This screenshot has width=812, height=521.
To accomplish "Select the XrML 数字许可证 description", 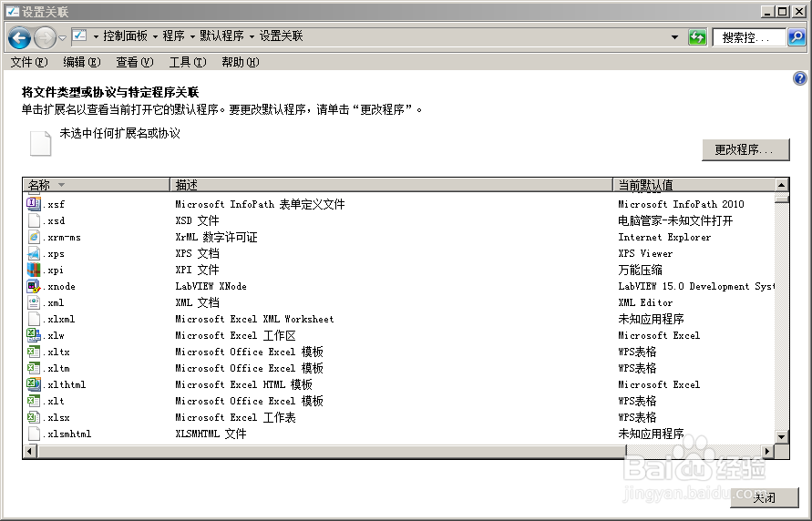I will tap(216, 237).
